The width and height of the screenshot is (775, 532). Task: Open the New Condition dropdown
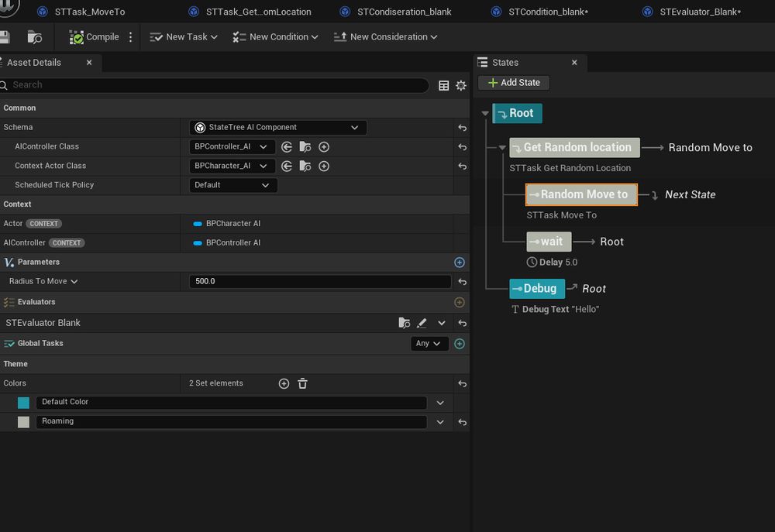point(275,37)
